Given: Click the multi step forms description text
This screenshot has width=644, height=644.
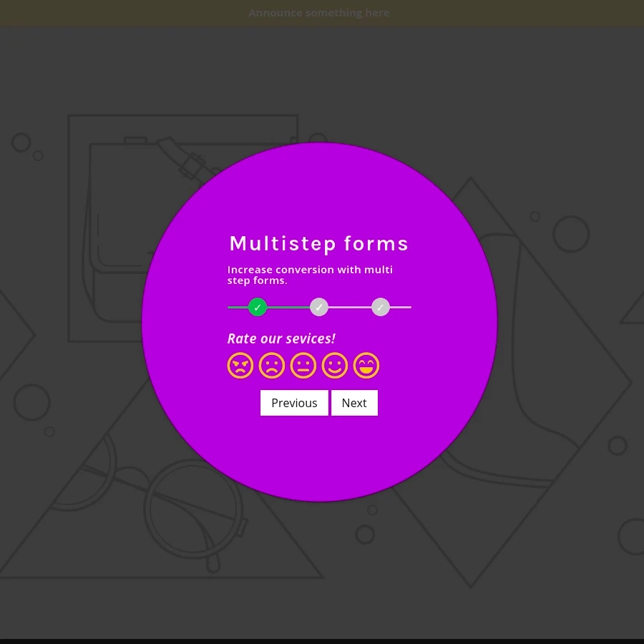Looking at the screenshot, I should pyautogui.click(x=310, y=275).
